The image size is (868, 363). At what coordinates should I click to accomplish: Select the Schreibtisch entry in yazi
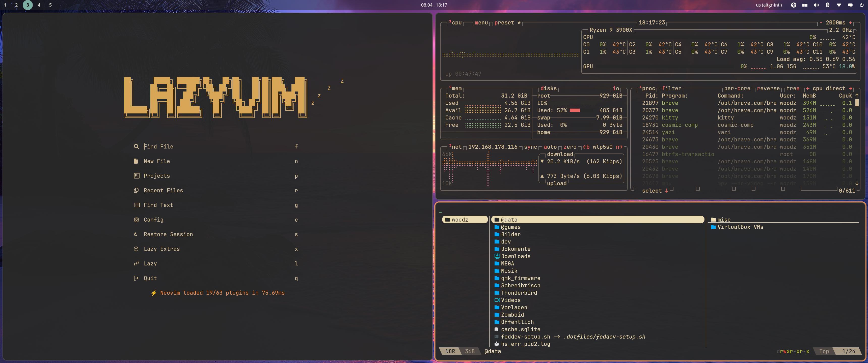click(598, 286)
